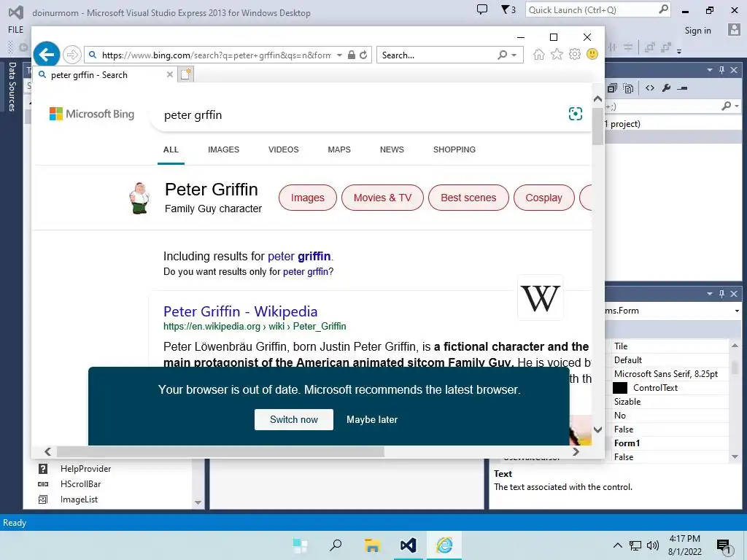Click the ControlText black color swatch
Viewport: 747px width, 560px height.
click(x=620, y=388)
